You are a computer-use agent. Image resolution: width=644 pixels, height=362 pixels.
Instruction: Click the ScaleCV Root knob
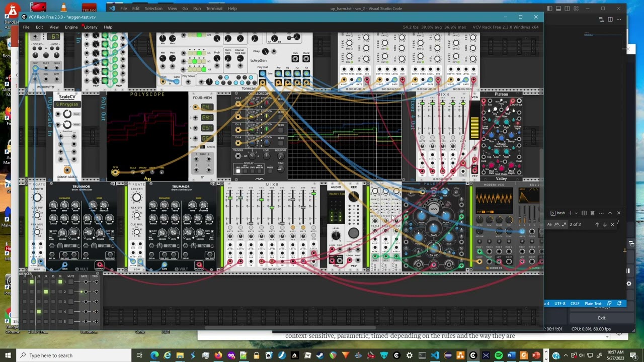pyautogui.click(x=67, y=114)
